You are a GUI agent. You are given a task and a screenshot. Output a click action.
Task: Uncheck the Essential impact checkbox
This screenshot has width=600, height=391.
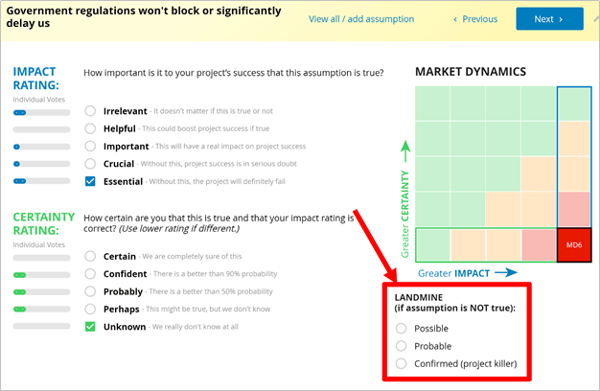90,181
